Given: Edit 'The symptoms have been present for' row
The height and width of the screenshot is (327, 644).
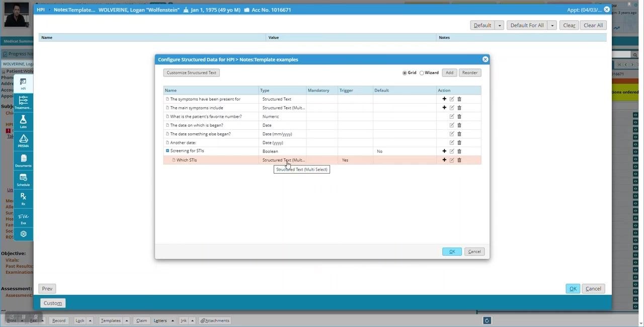Looking at the screenshot, I should coord(452,99).
